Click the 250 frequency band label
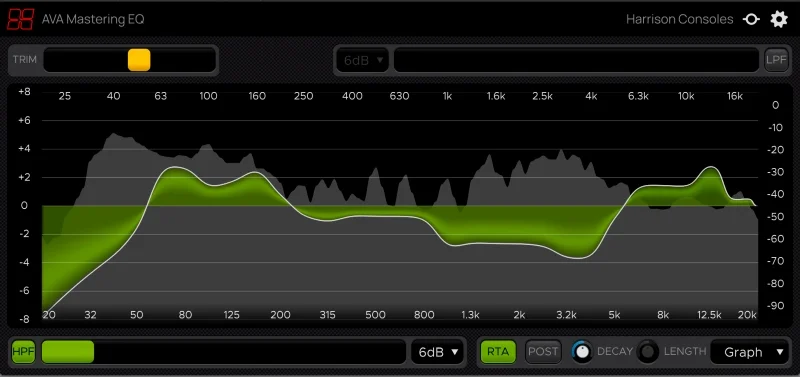 pyautogui.click(x=304, y=96)
